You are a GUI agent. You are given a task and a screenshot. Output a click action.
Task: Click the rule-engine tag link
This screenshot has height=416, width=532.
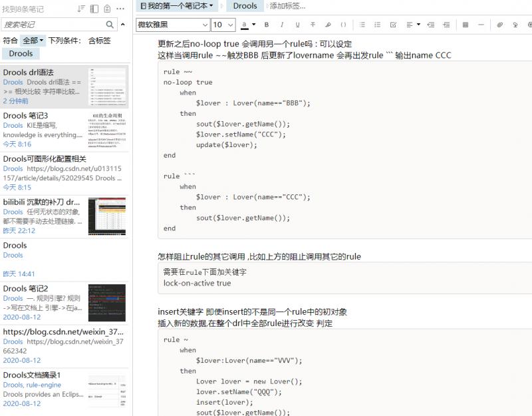44,385
